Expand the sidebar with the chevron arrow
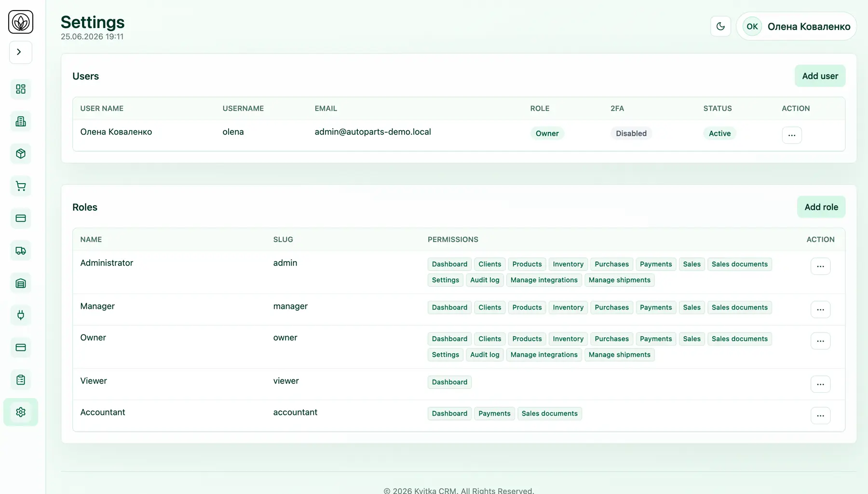Image resolution: width=868 pixels, height=494 pixels. (x=21, y=52)
